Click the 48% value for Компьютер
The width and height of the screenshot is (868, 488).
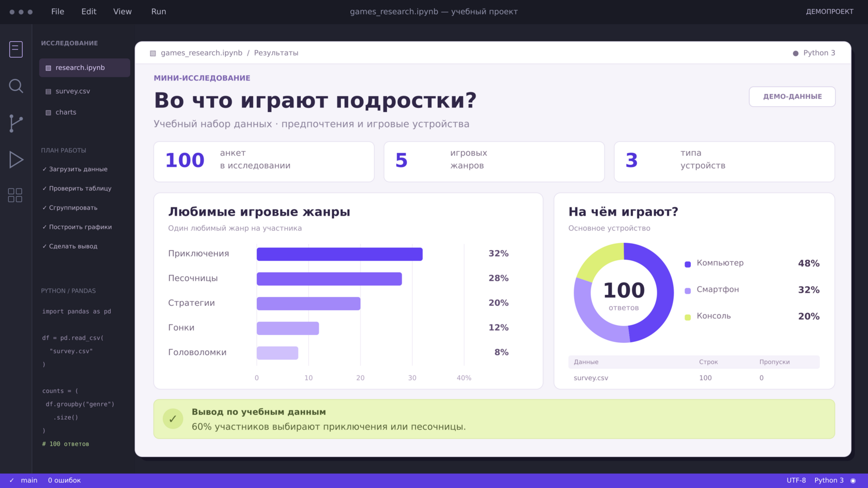tap(809, 263)
